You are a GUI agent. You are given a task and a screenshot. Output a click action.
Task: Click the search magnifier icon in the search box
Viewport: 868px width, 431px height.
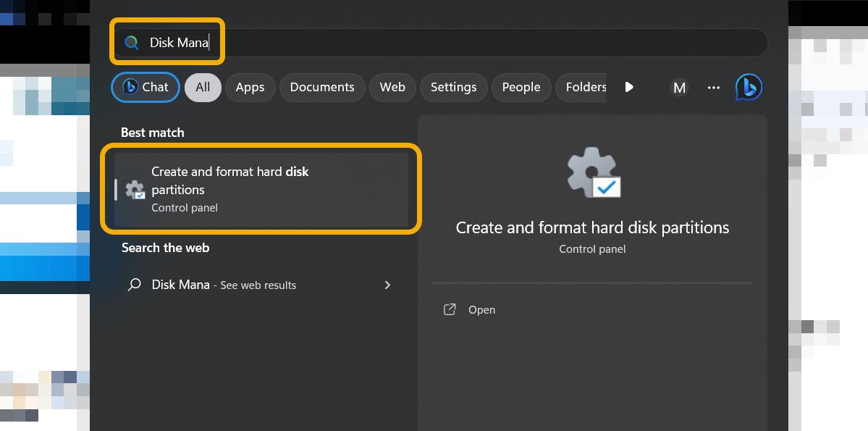[131, 42]
